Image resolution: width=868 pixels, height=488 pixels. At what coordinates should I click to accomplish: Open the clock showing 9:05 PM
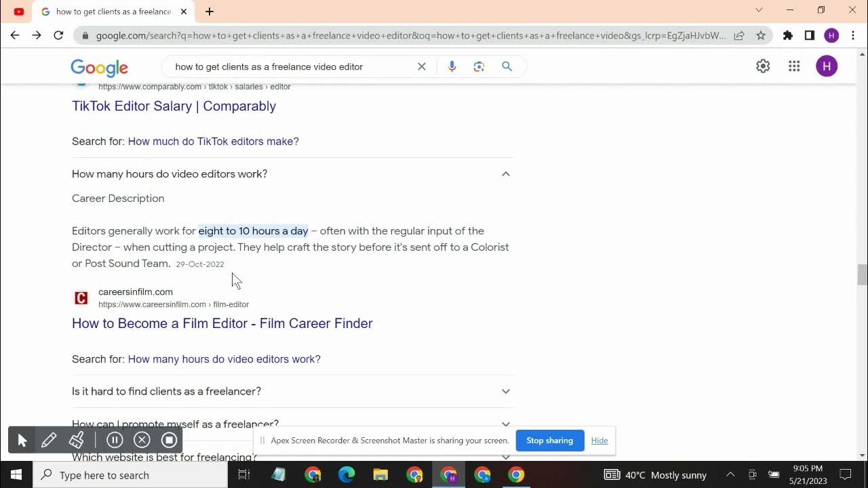tap(807, 474)
